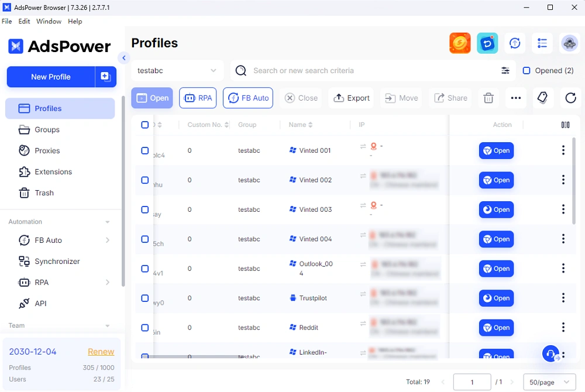The image size is (585, 392).
Task: Open the three-dot menu for Reddit
Action: (x=563, y=328)
